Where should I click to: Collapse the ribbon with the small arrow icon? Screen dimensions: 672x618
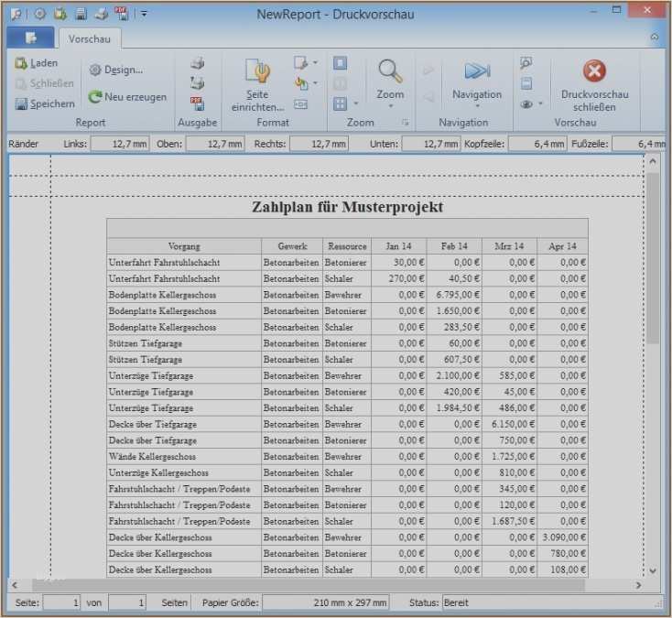click(x=655, y=38)
